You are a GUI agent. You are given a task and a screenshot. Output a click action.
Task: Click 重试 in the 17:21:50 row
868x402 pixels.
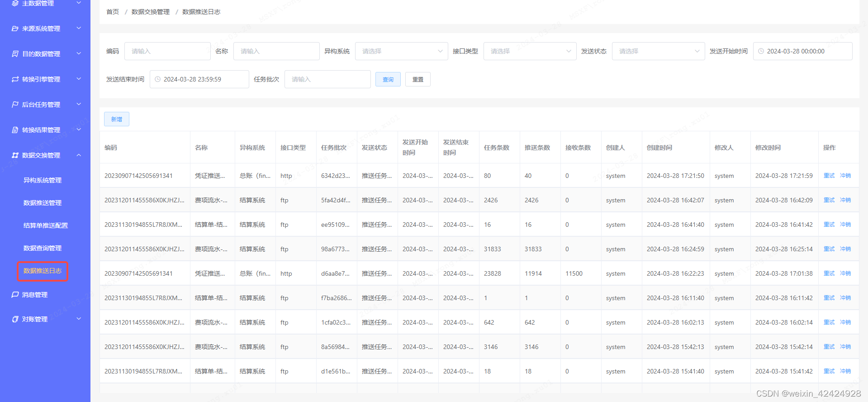829,176
